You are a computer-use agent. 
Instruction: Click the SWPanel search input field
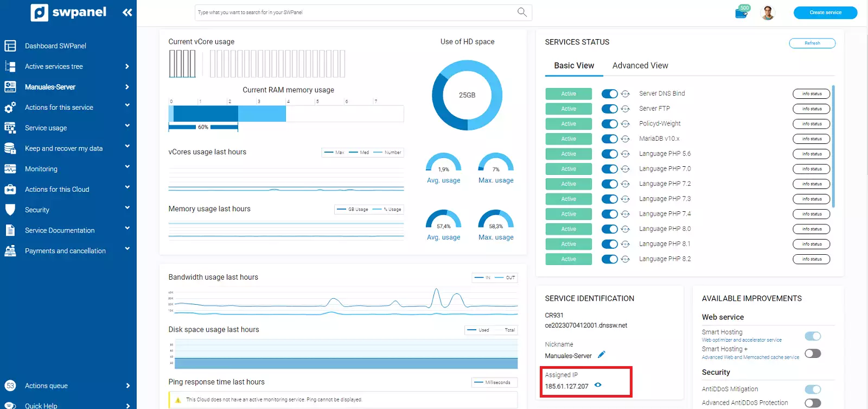pyautogui.click(x=353, y=12)
